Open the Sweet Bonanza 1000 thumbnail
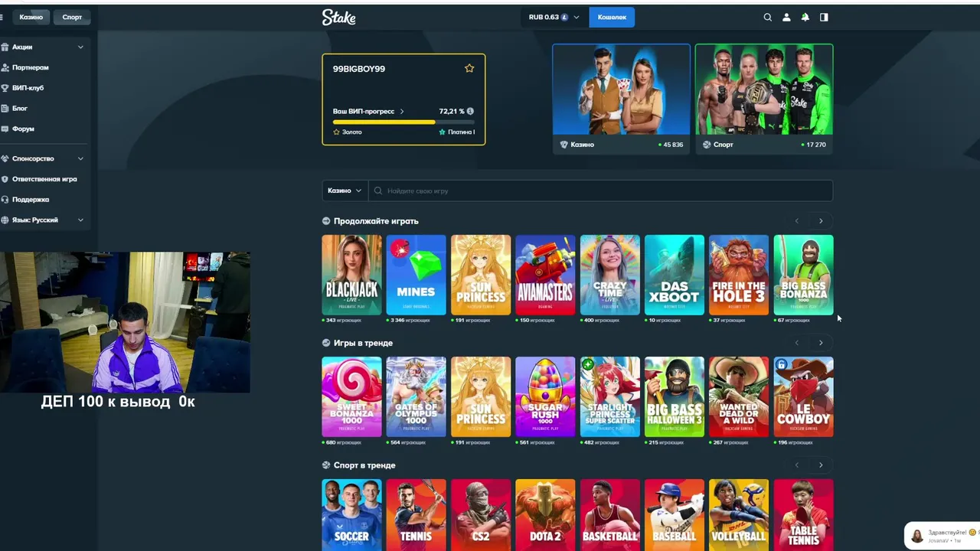 [351, 396]
